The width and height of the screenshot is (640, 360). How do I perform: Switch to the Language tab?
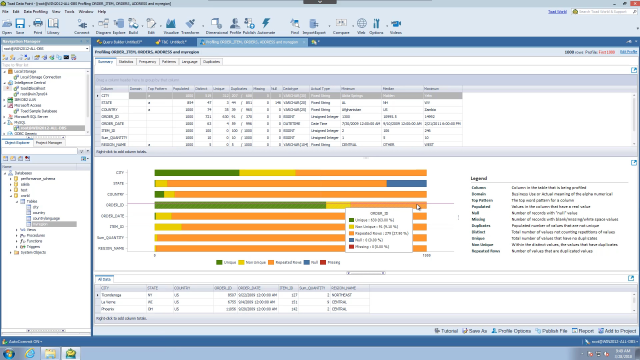189,62
